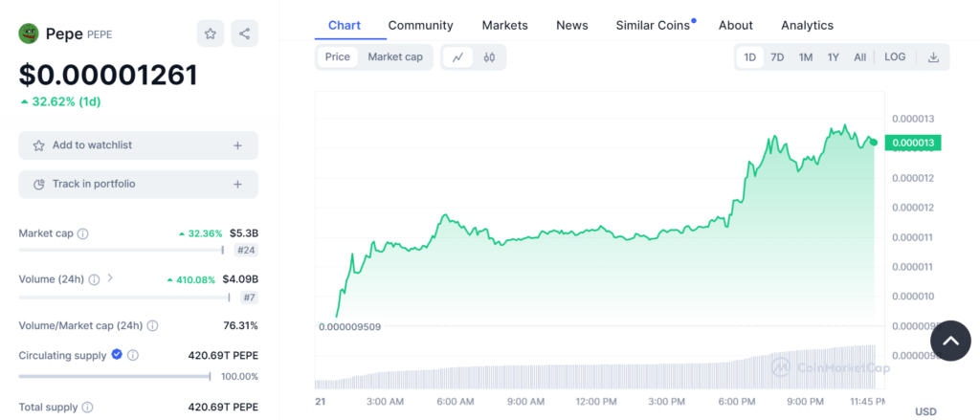Click the $5.3B market cap value

[x=244, y=233]
